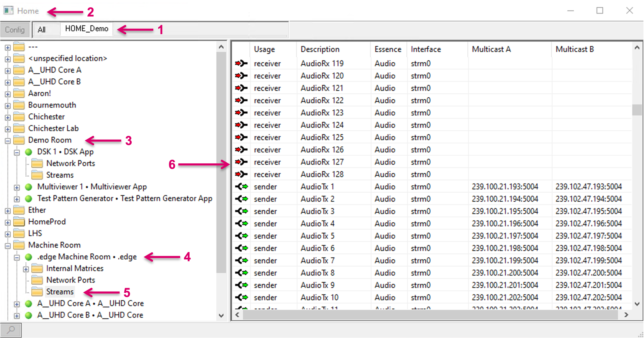This screenshot has width=644, height=338.
Task: Click the search magnifier icon at bottom left
Action: (11, 330)
